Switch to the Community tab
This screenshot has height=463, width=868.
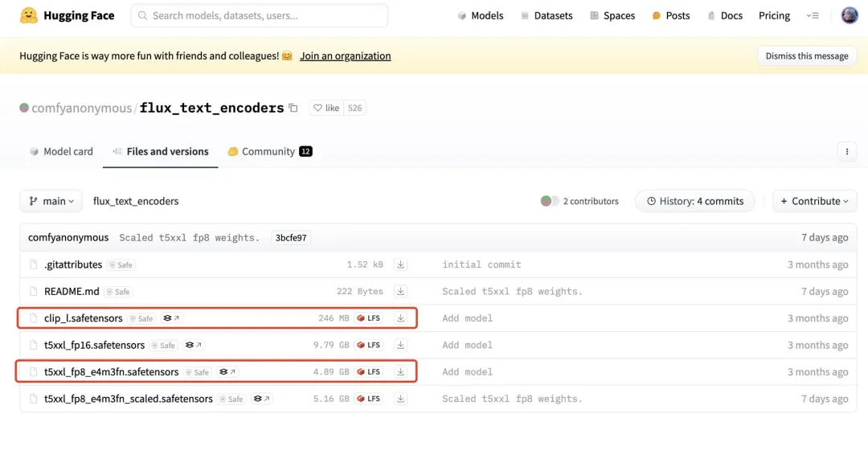pyautogui.click(x=270, y=151)
